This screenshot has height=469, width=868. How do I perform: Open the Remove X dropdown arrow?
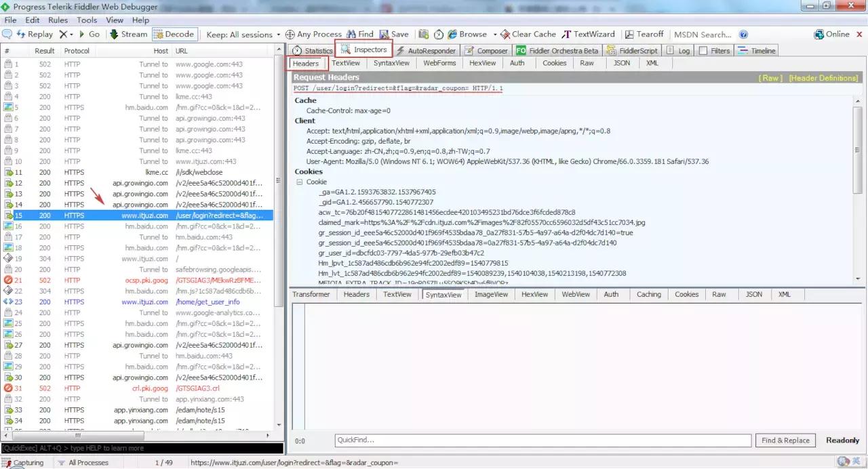(x=71, y=34)
